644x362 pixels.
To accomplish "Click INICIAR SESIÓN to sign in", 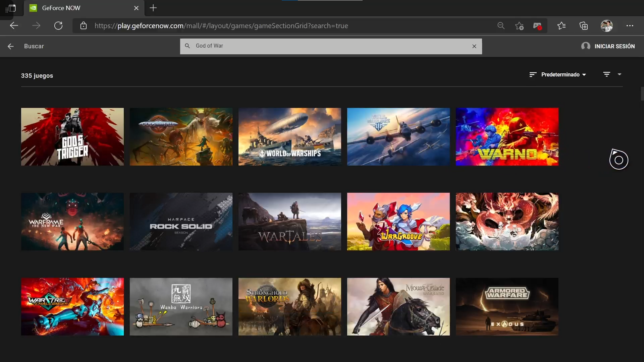I will [x=614, y=46].
